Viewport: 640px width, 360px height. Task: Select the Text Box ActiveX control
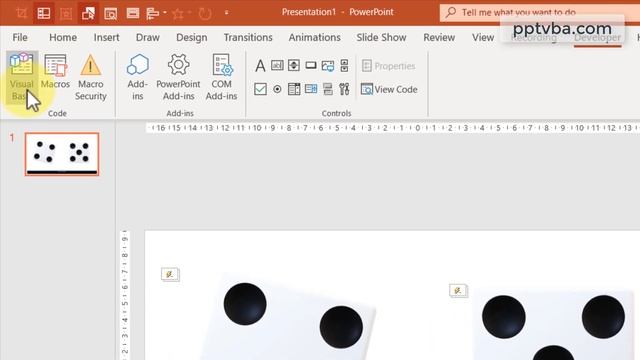(x=277, y=65)
